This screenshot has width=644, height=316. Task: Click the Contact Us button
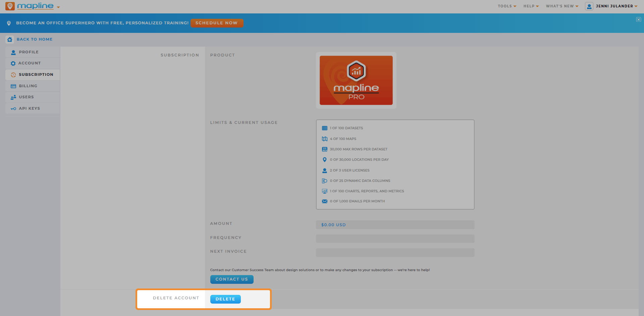click(232, 279)
